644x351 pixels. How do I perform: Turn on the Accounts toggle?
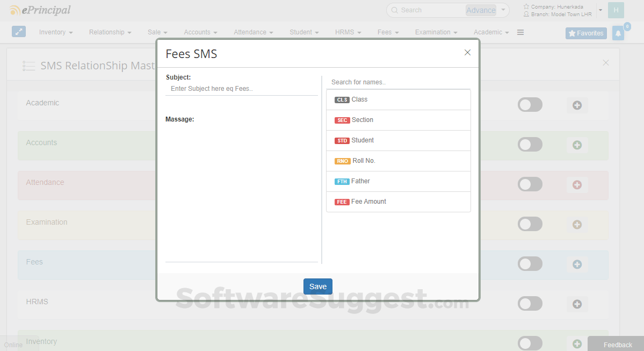pyautogui.click(x=530, y=145)
